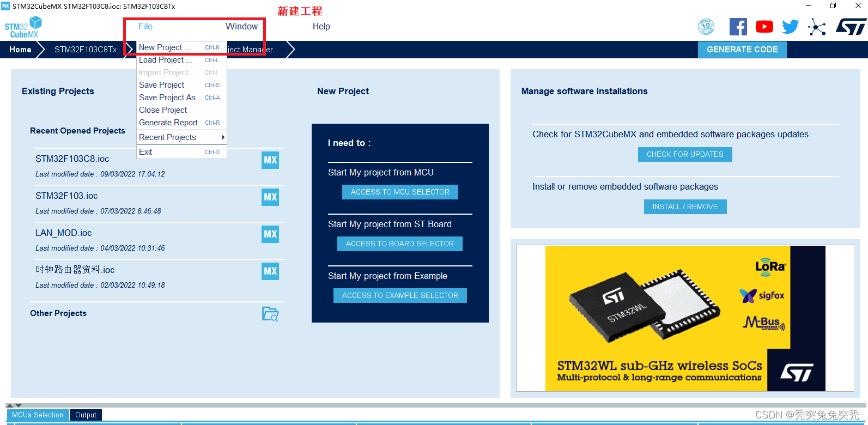868x425 pixels.
Task: Switch to MCUs Selection tab
Action: click(x=38, y=415)
